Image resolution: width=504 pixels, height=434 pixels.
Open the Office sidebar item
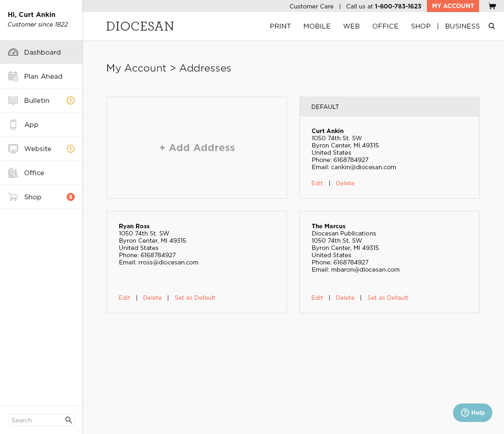(x=34, y=173)
